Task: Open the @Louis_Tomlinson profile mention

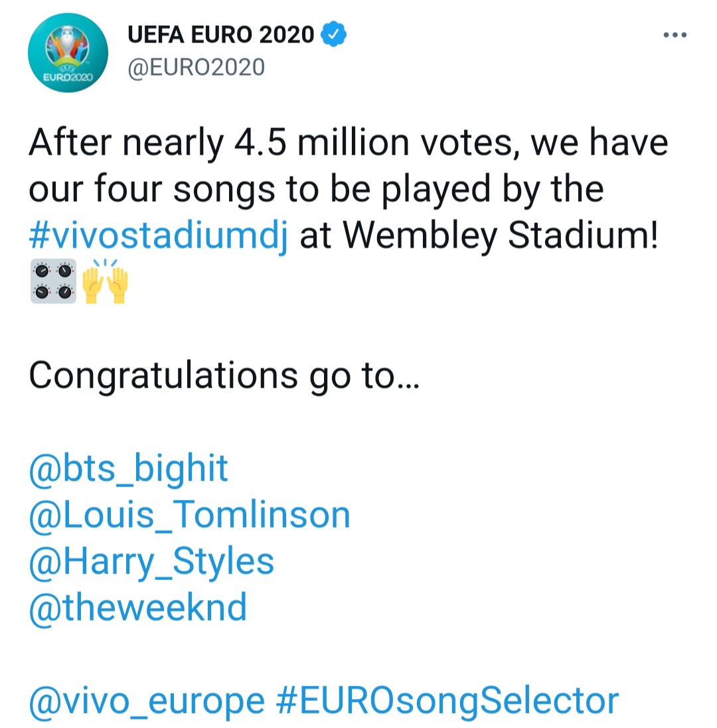Action: 189,515
